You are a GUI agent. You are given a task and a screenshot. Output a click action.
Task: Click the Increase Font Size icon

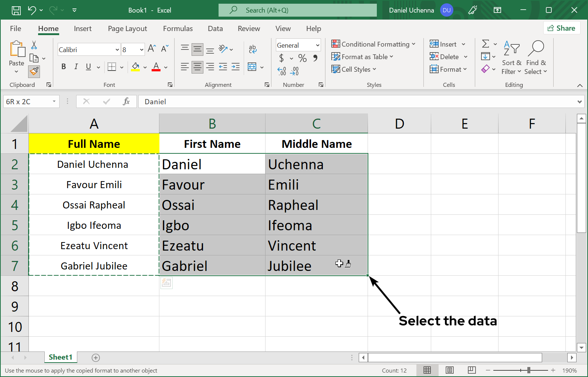point(152,48)
